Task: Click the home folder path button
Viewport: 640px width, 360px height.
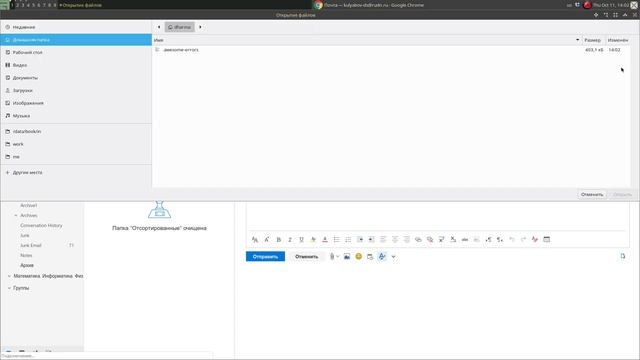Action: pyautogui.click(x=180, y=27)
